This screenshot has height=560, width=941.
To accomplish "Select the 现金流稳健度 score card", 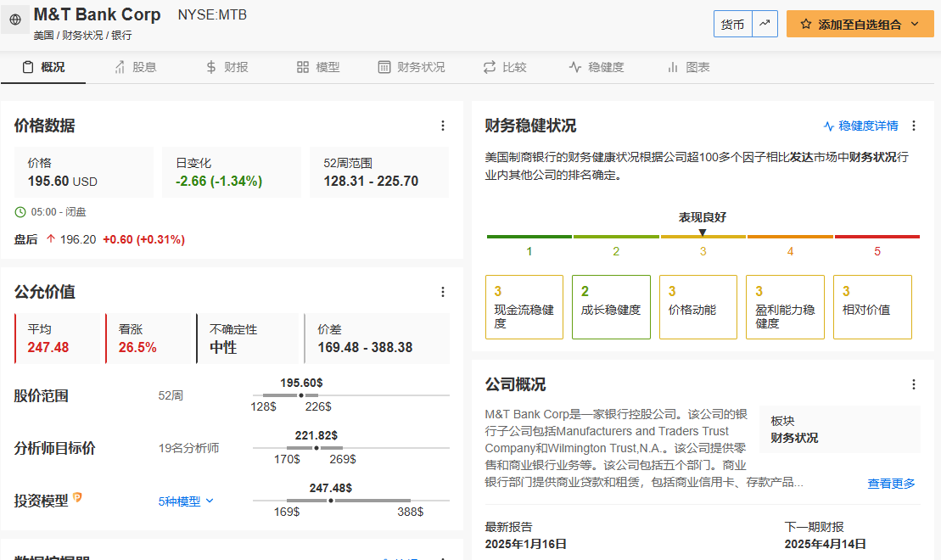I will (524, 306).
